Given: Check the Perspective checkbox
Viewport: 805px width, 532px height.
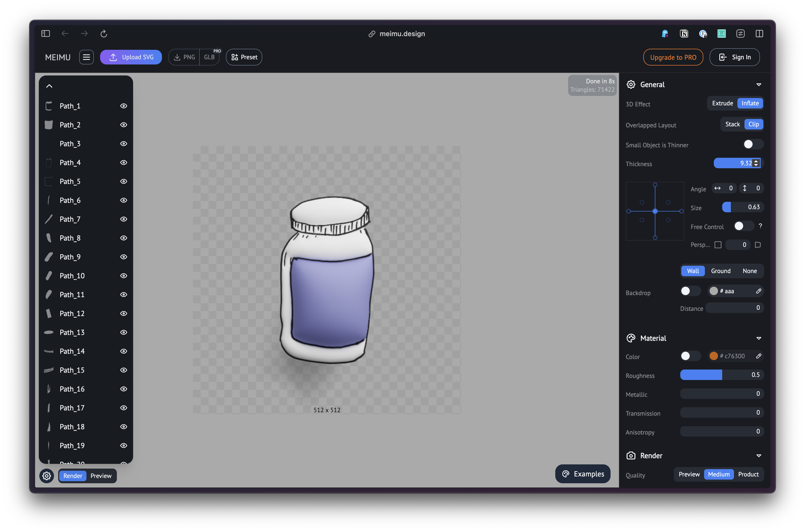Looking at the screenshot, I should pyautogui.click(x=718, y=245).
